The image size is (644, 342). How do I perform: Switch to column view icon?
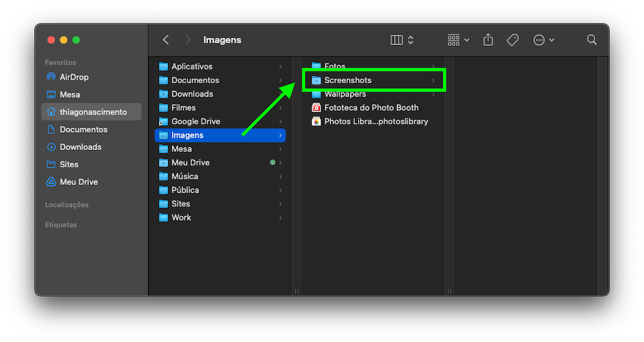[x=396, y=40]
